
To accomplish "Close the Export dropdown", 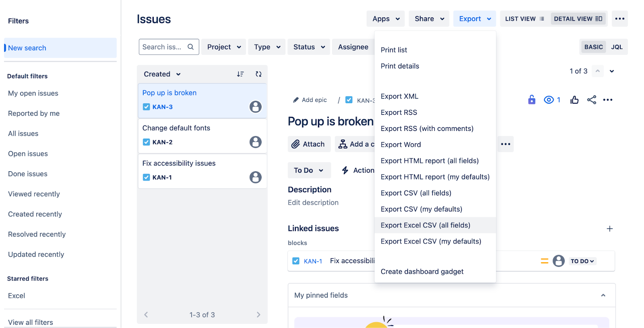I will click(x=475, y=19).
